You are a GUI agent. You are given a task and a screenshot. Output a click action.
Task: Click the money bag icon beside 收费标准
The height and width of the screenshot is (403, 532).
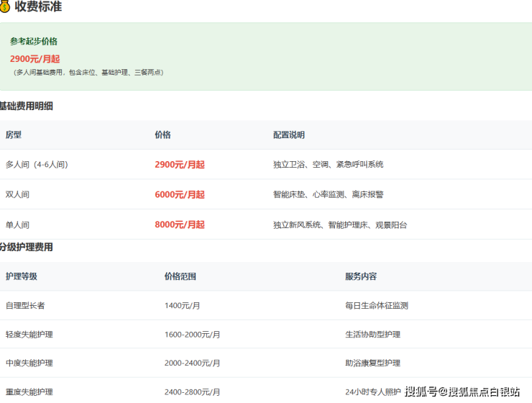(5, 7)
